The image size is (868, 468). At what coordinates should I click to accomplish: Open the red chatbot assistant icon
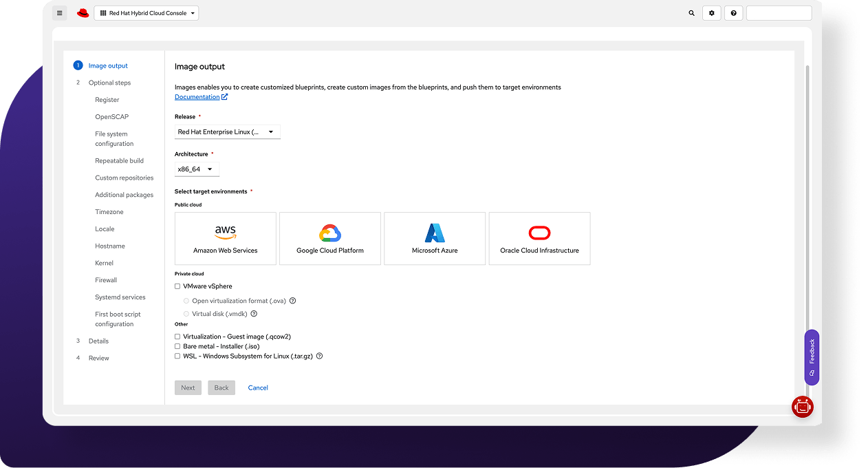tap(802, 407)
